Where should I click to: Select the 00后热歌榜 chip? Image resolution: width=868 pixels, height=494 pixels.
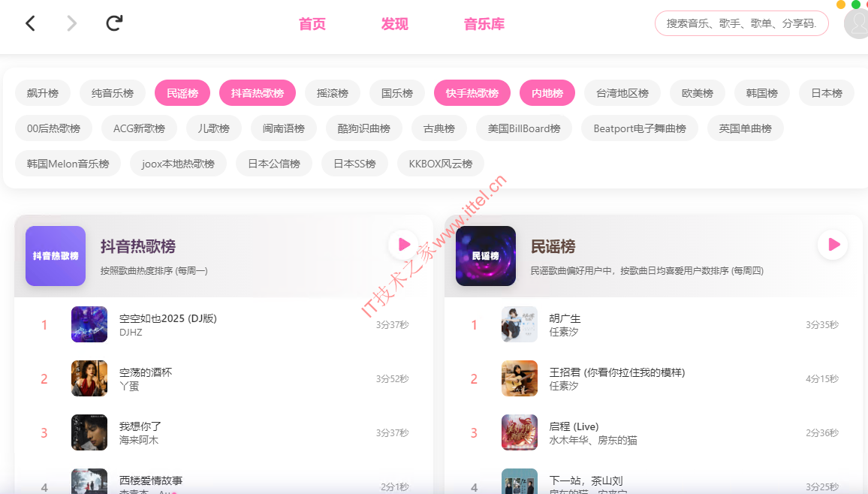[54, 128]
